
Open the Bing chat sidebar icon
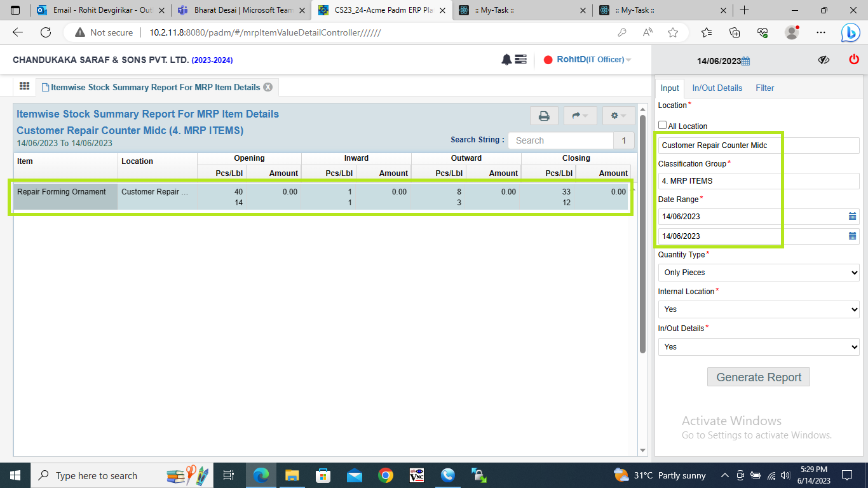850,32
